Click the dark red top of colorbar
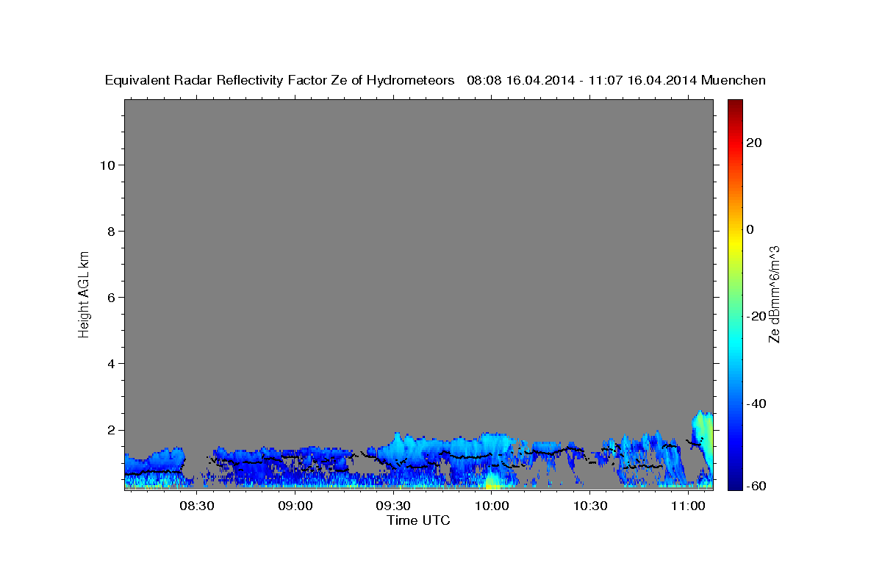Image resolution: width=882 pixels, height=588 pixels. tap(734, 104)
